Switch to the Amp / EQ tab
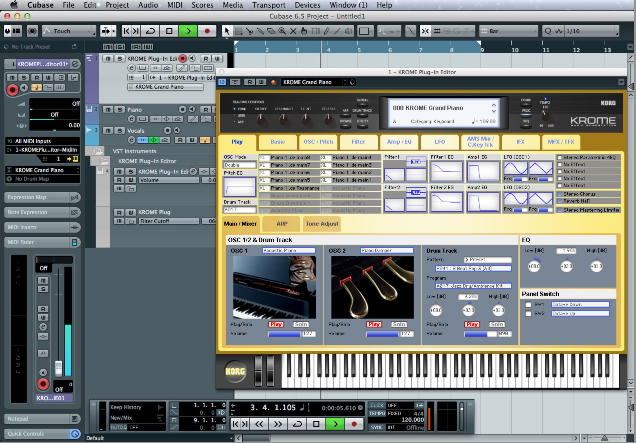 [x=399, y=142]
